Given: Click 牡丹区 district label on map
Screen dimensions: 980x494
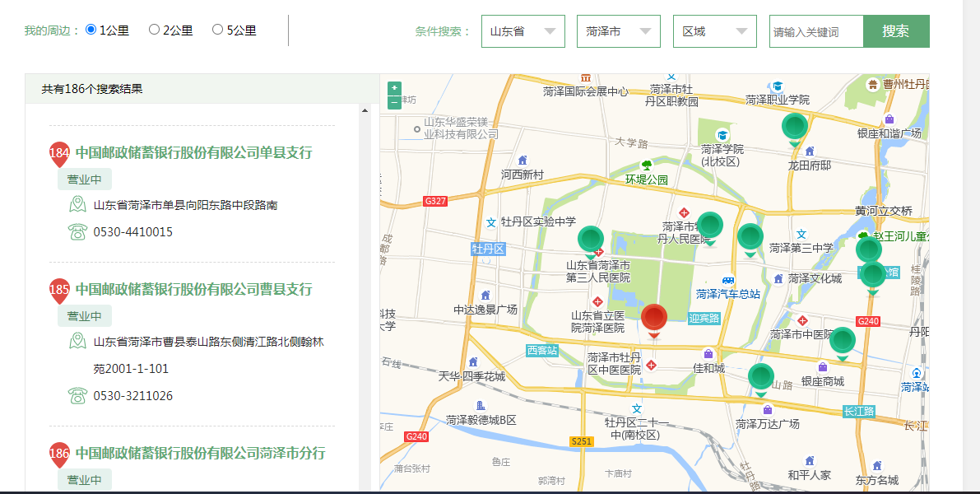Looking at the screenshot, I should [488, 249].
